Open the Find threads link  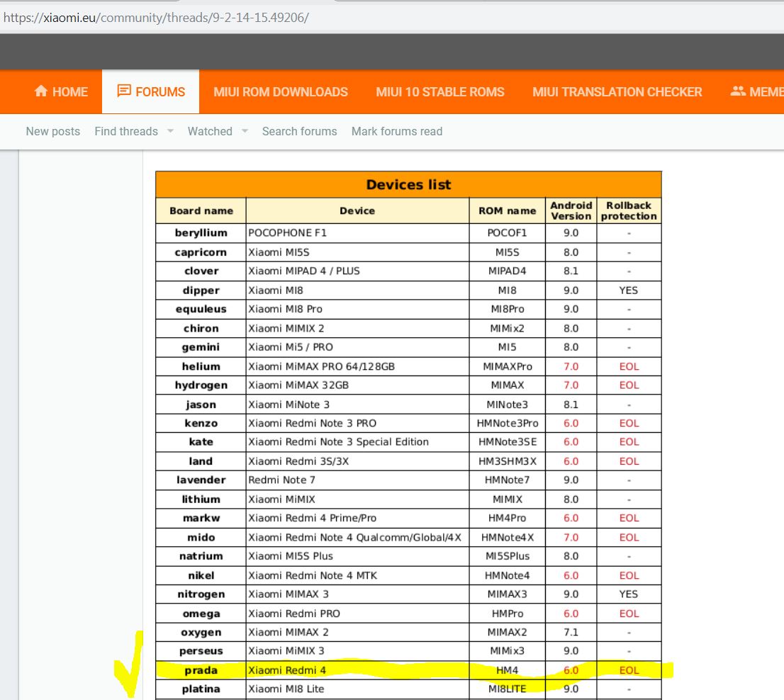click(x=126, y=131)
